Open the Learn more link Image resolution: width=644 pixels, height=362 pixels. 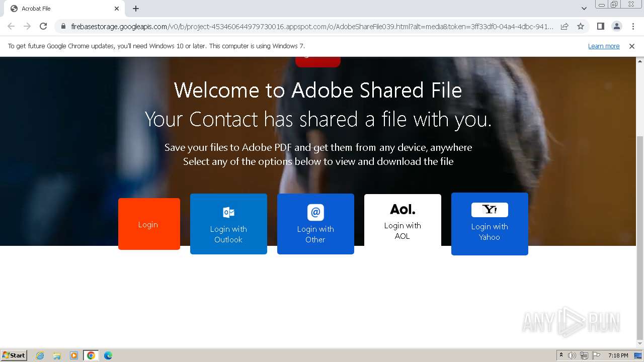(x=604, y=46)
